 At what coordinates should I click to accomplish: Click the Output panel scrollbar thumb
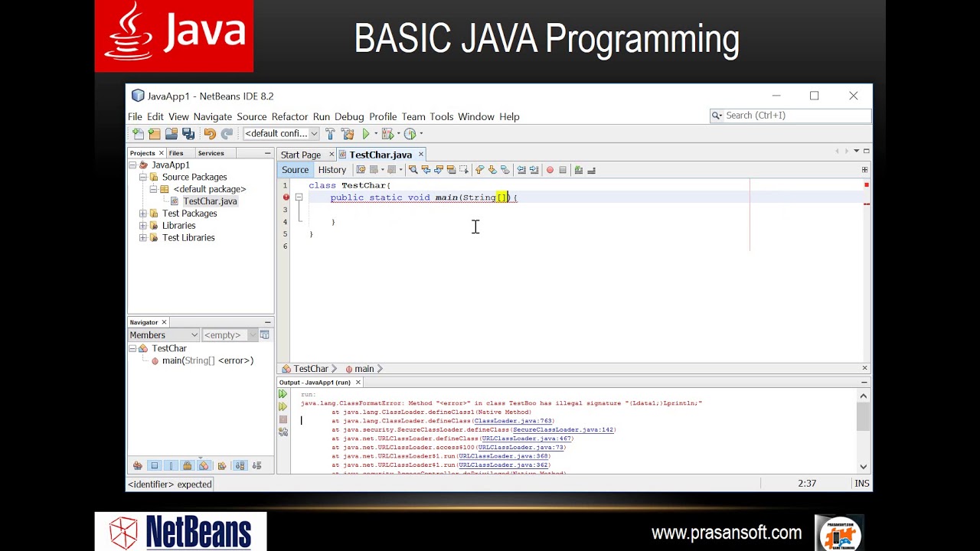864,416
